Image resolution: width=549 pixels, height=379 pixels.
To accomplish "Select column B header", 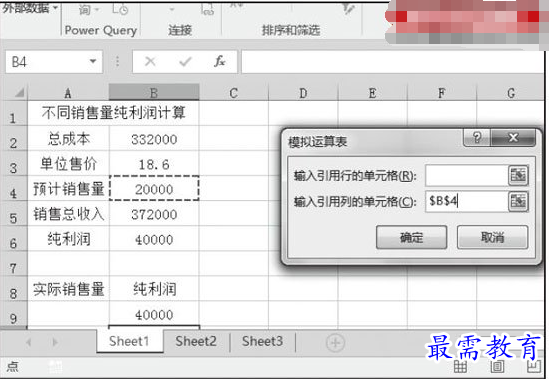I will [154, 93].
